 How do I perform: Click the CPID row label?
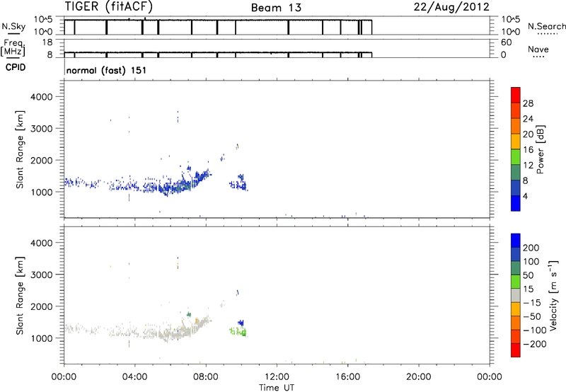[x=16, y=67]
